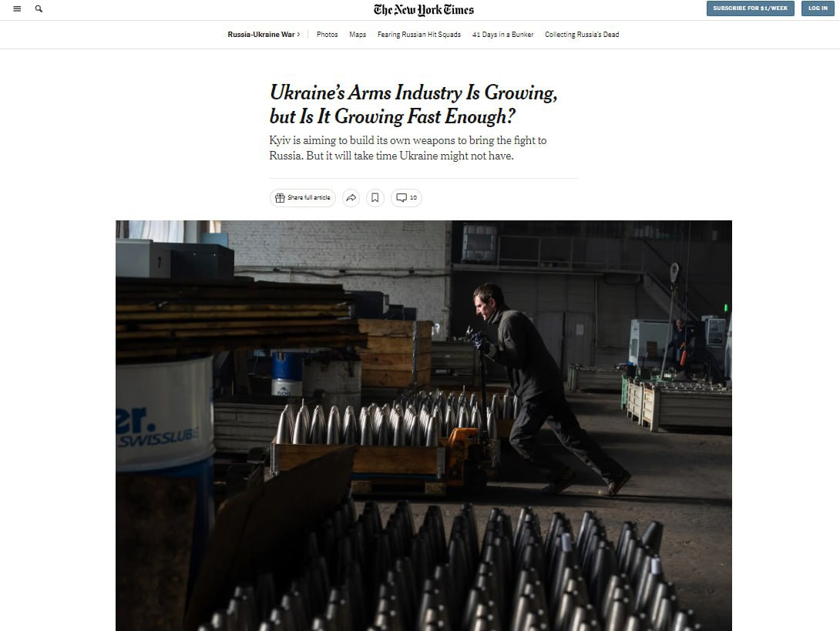
Task: Click the share arrow icon
Action: 351,198
